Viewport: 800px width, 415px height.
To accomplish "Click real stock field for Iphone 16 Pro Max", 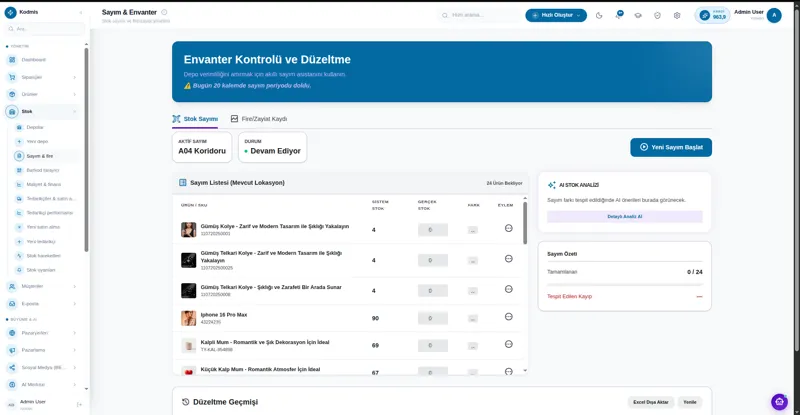I will (433, 318).
